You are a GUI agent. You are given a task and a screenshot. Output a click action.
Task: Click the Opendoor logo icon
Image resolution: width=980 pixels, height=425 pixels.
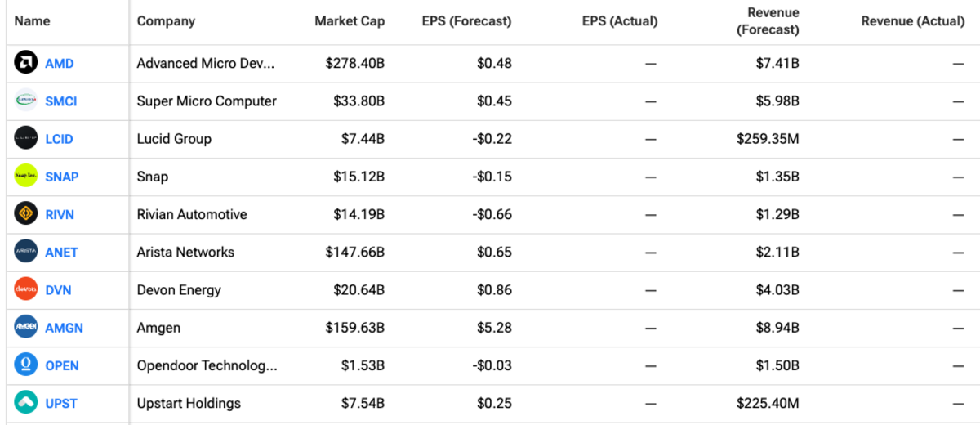[26, 365]
